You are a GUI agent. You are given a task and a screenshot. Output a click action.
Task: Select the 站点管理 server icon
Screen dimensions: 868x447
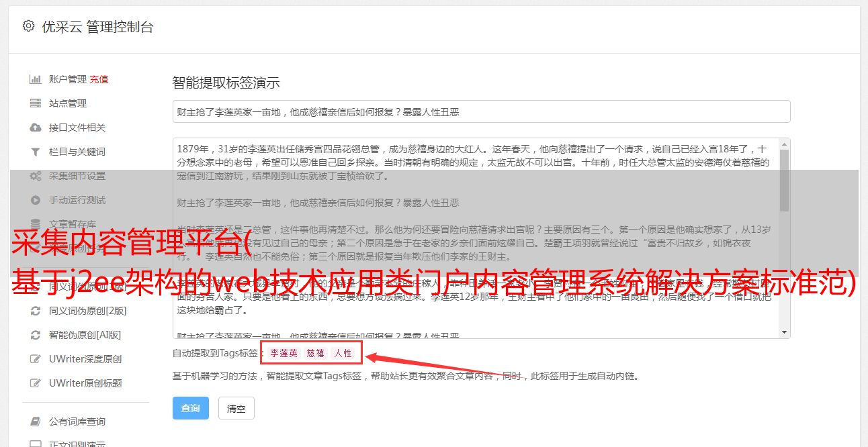coord(36,103)
